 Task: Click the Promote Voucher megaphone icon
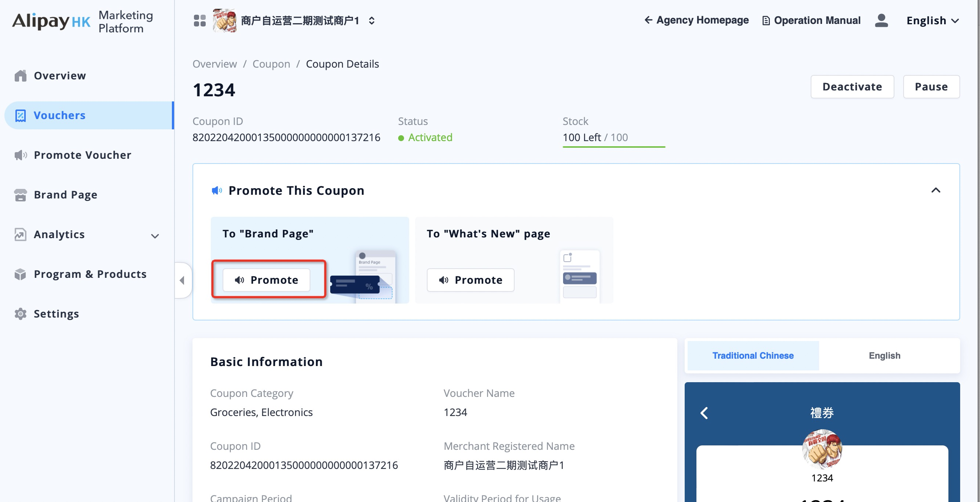click(x=21, y=155)
